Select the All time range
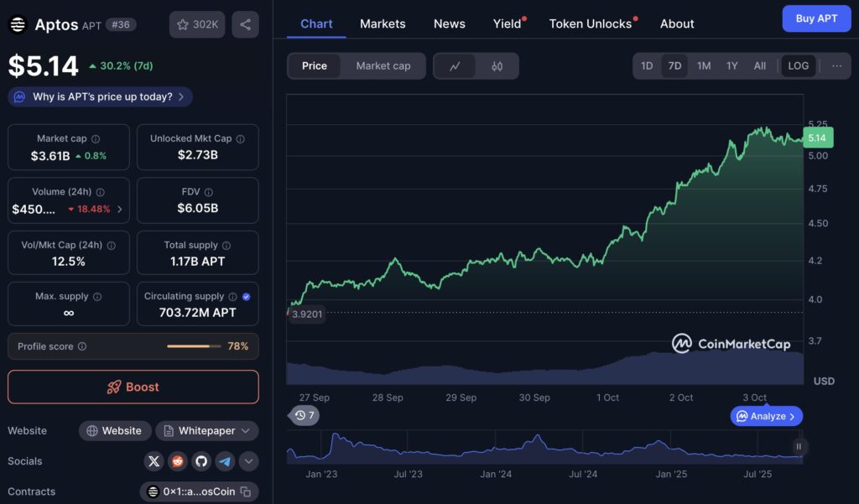The image size is (859, 504). click(x=759, y=65)
